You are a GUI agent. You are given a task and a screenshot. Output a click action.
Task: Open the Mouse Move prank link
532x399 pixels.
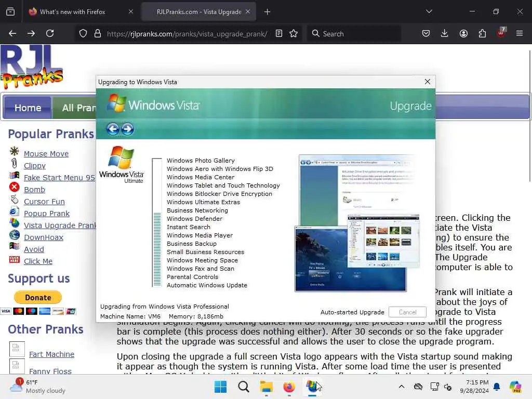click(x=46, y=154)
